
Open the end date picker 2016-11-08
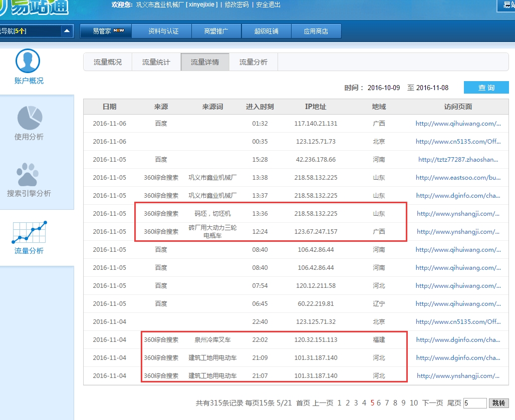tap(433, 87)
